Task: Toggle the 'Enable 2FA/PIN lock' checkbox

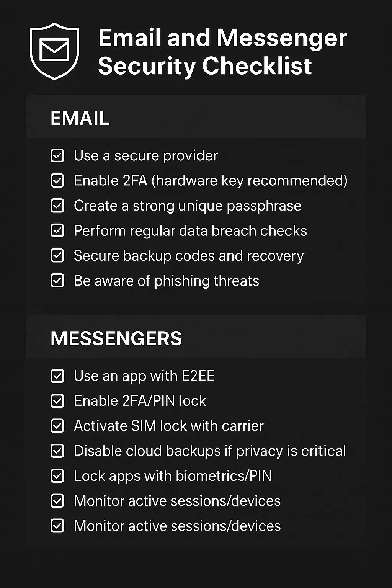Action: (57, 401)
